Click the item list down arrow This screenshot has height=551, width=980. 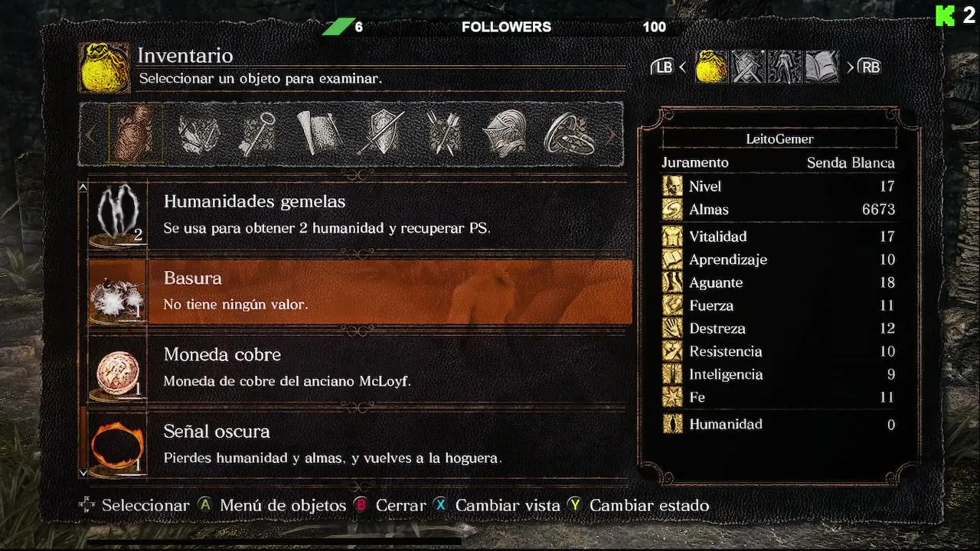point(83,473)
